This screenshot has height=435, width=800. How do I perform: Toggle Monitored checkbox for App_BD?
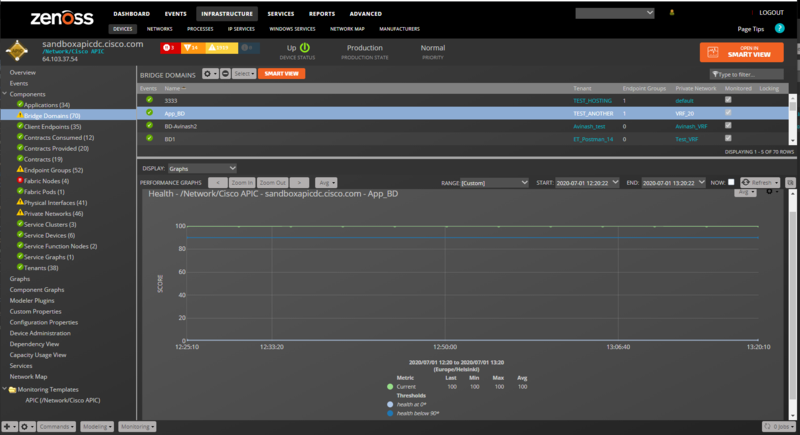728,113
